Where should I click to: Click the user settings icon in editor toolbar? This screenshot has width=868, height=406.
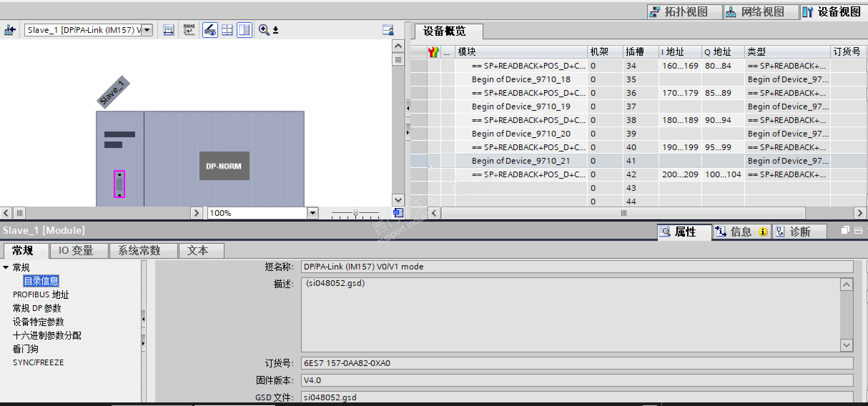coord(388,30)
